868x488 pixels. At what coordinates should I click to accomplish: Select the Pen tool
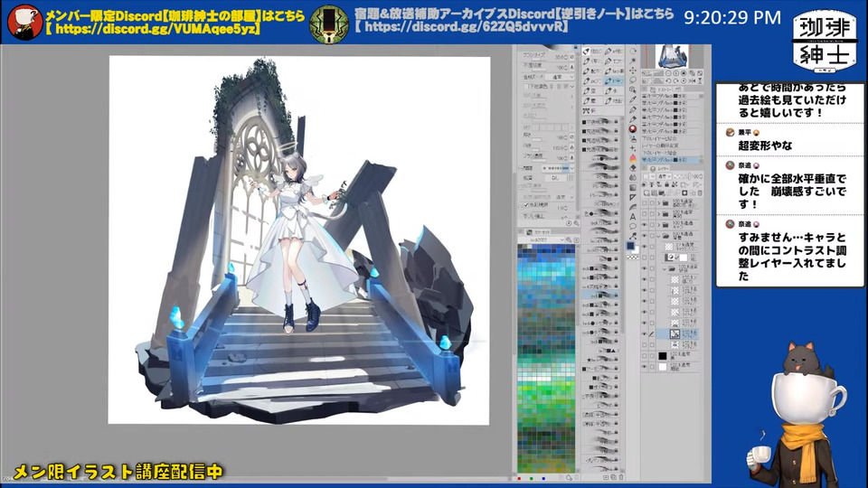point(633,110)
